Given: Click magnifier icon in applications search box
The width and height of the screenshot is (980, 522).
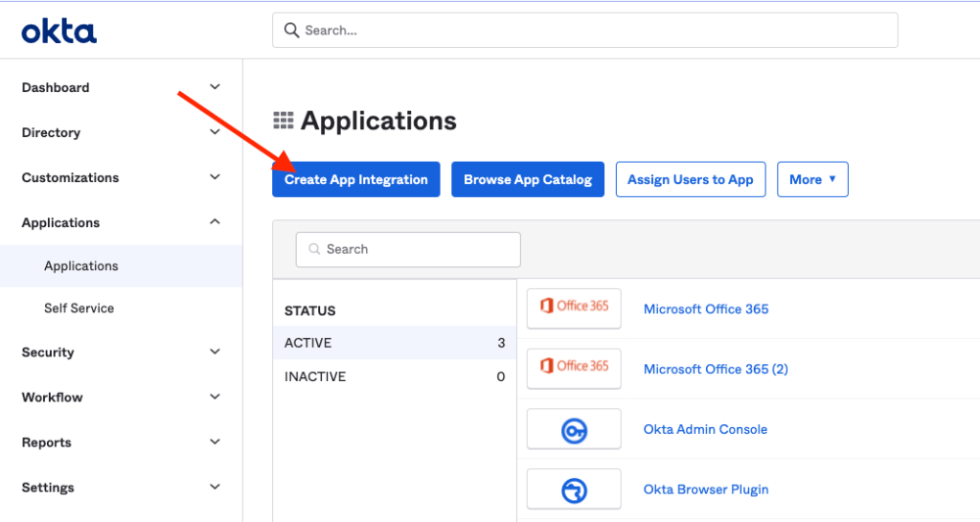Looking at the screenshot, I should [313, 249].
